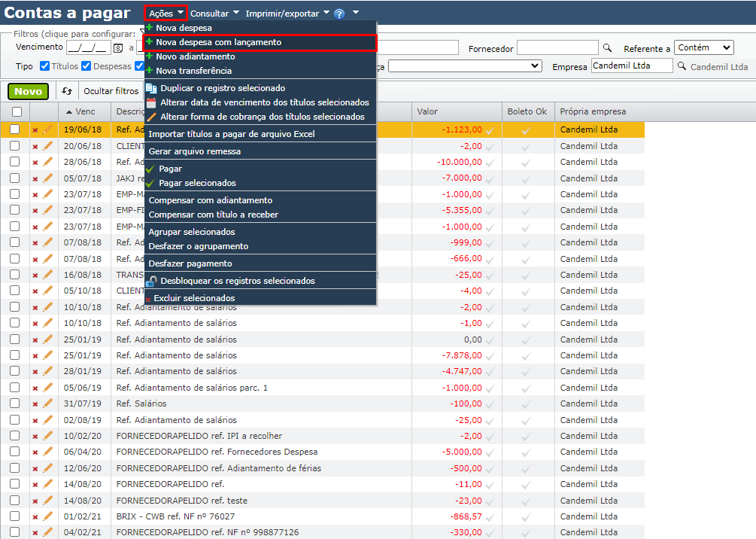Image resolution: width=756 pixels, height=539 pixels.
Task: Click the Empresa field containing Candemil Ltda
Action: [x=632, y=65]
